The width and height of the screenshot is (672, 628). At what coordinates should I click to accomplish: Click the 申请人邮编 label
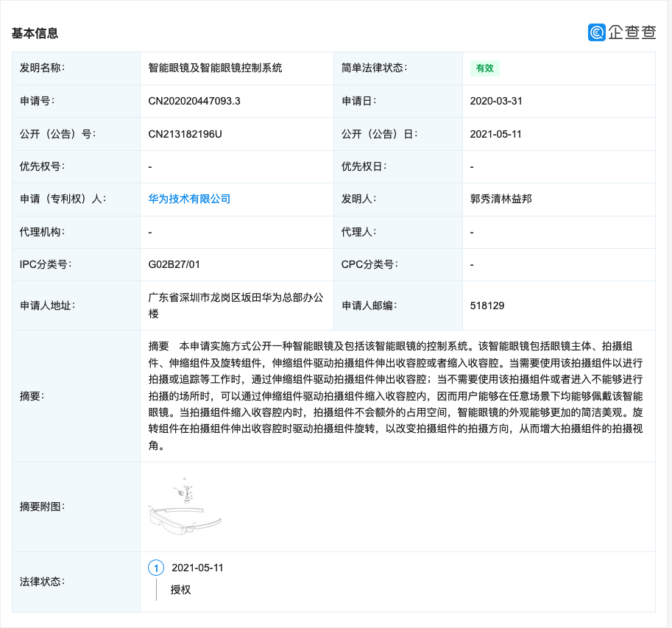coord(369,306)
